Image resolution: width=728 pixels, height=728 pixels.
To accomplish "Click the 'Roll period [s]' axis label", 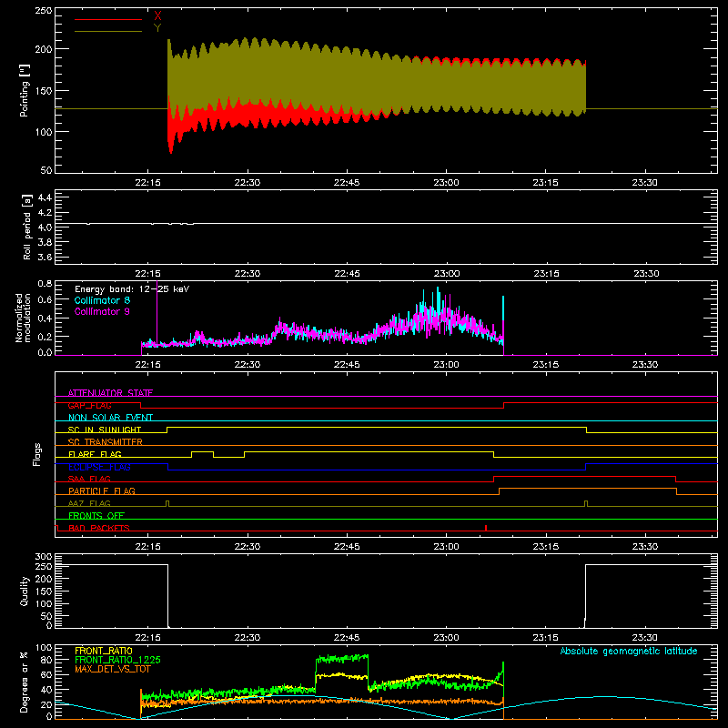I will pyautogui.click(x=27, y=227).
